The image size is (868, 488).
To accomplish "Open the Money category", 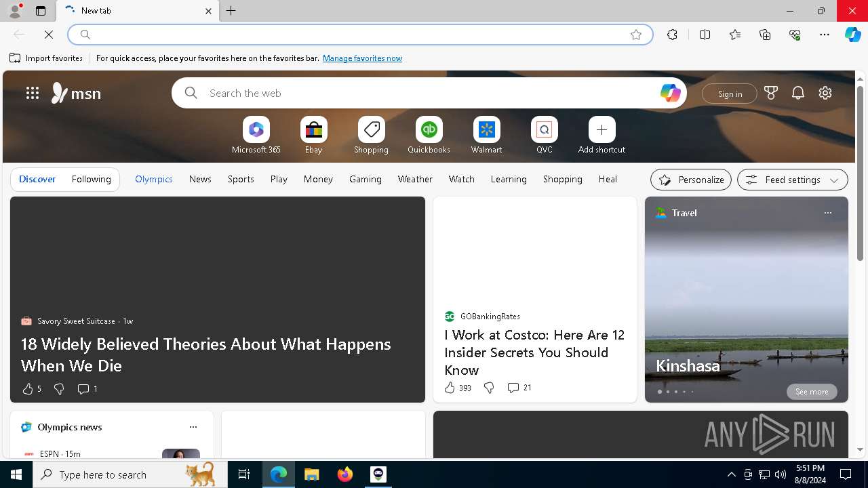I will point(318,179).
